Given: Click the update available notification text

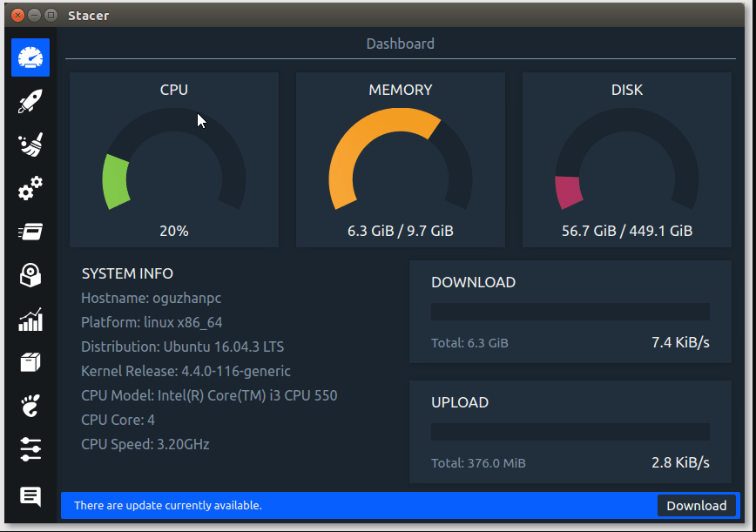Looking at the screenshot, I should (168, 506).
